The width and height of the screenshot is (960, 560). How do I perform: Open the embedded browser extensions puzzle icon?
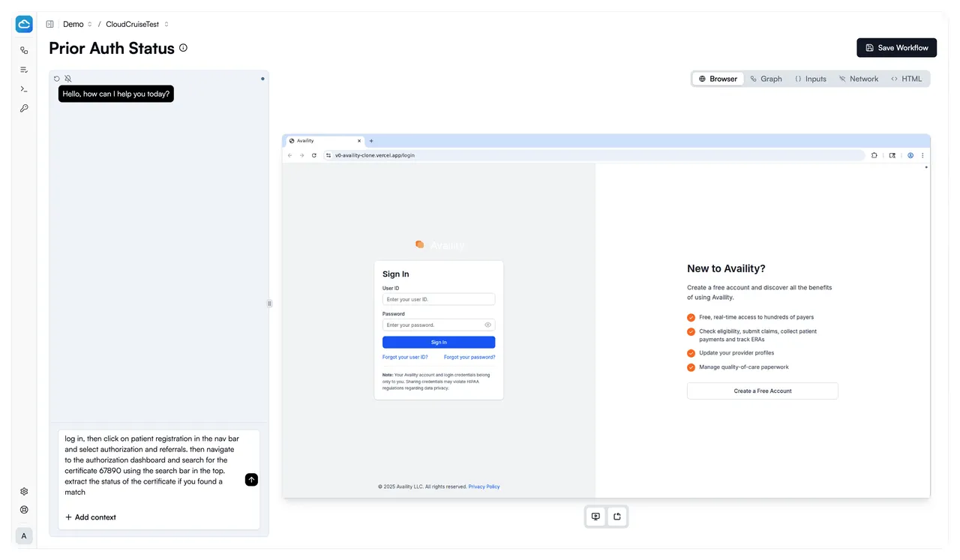pyautogui.click(x=874, y=155)
